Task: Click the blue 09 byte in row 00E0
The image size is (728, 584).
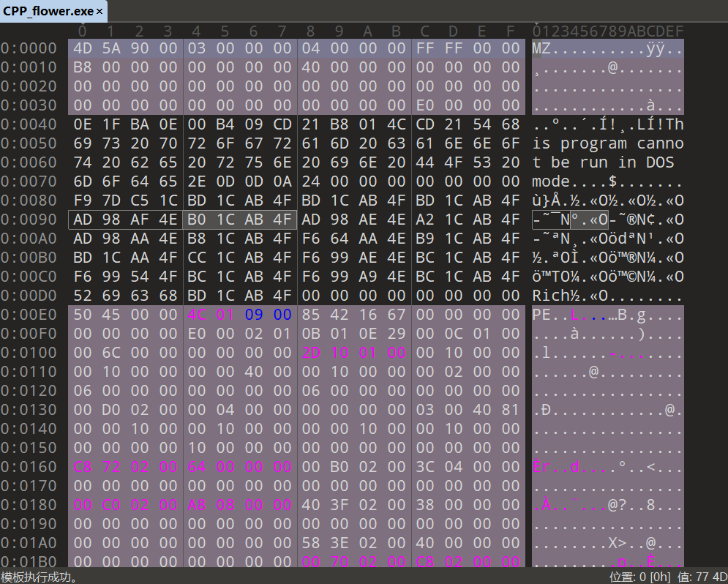Action: 254,315
